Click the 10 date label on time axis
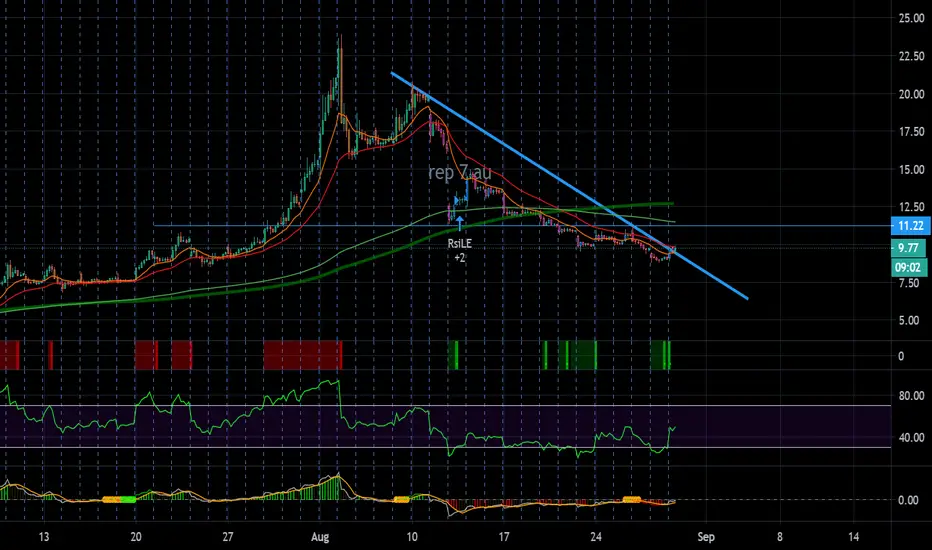 tap(412, 537)
